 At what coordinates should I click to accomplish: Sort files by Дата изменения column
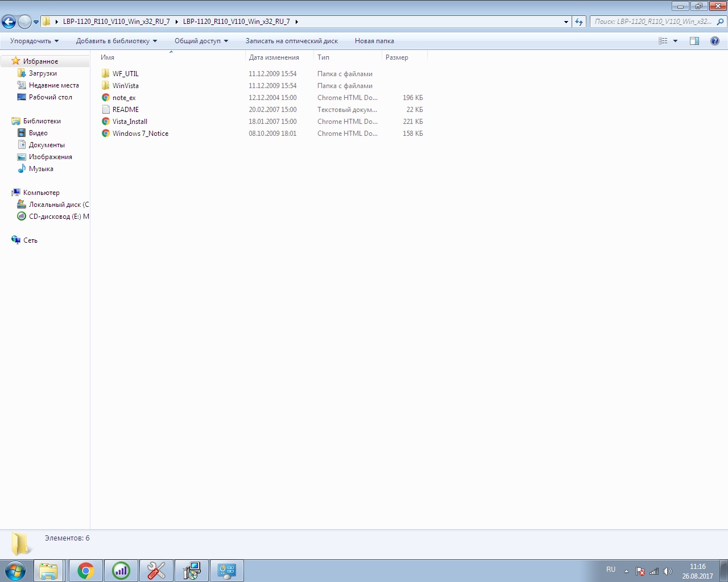pyautogui.click(x=274, y=57)
